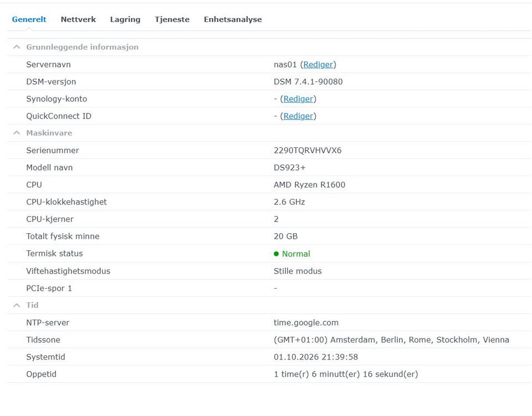Click Rediger link next to nas01
Screen dimensions: 532x416
[318, 64]
